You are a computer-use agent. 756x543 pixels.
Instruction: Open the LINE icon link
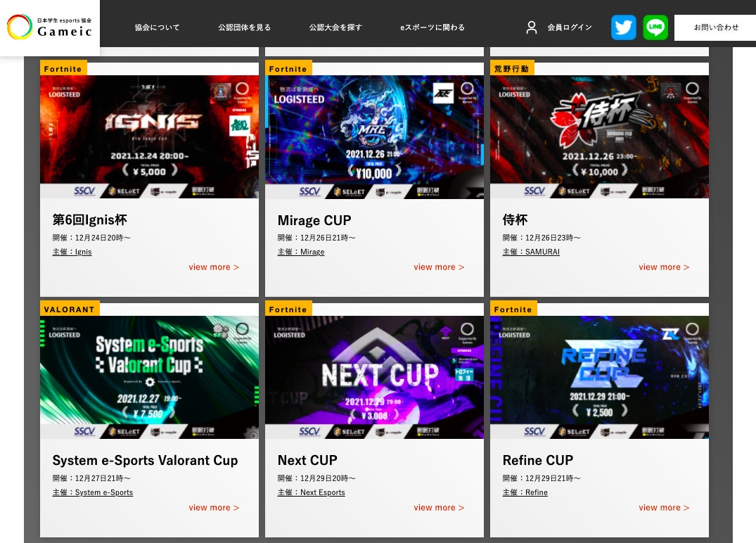click(x=655, y=27)
